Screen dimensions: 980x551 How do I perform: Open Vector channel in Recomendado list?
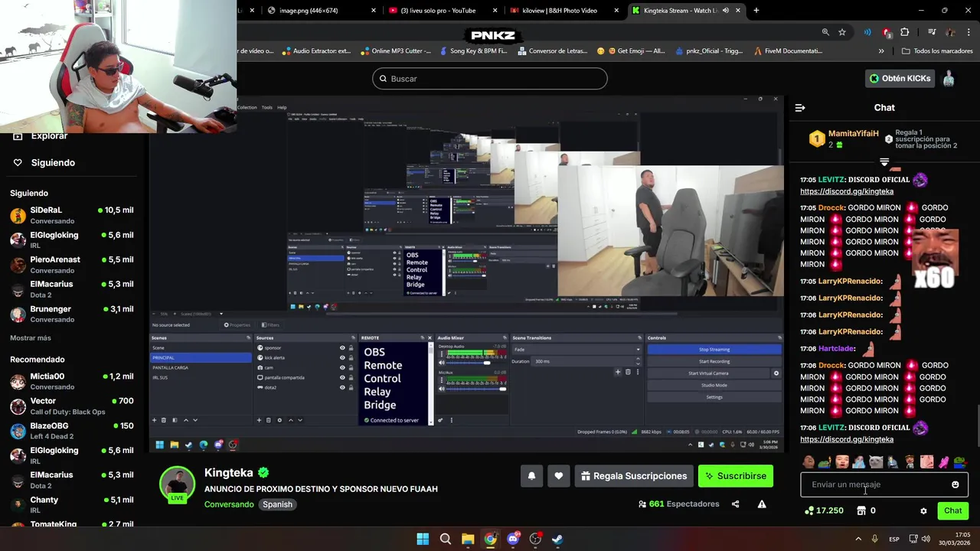[x=71, y=406]
